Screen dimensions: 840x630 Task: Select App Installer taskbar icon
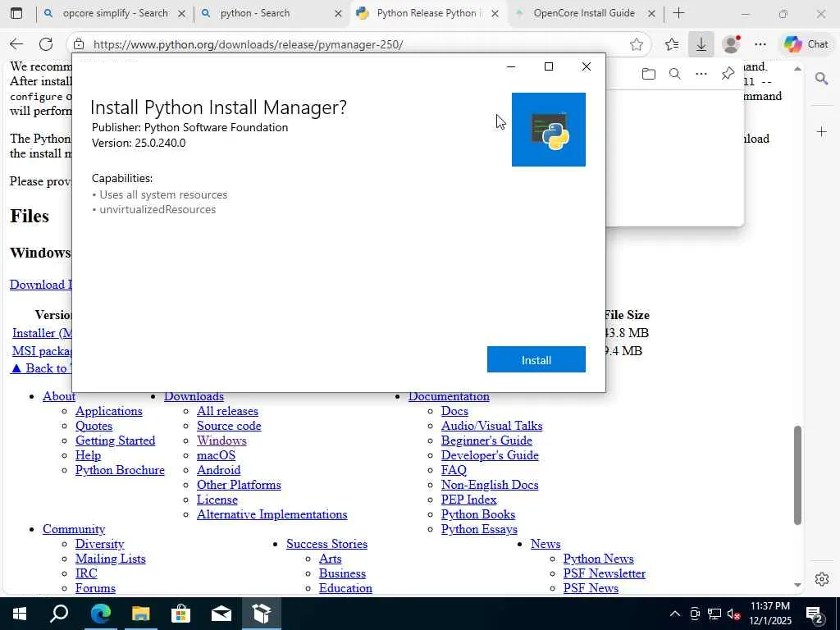(262, 614)
